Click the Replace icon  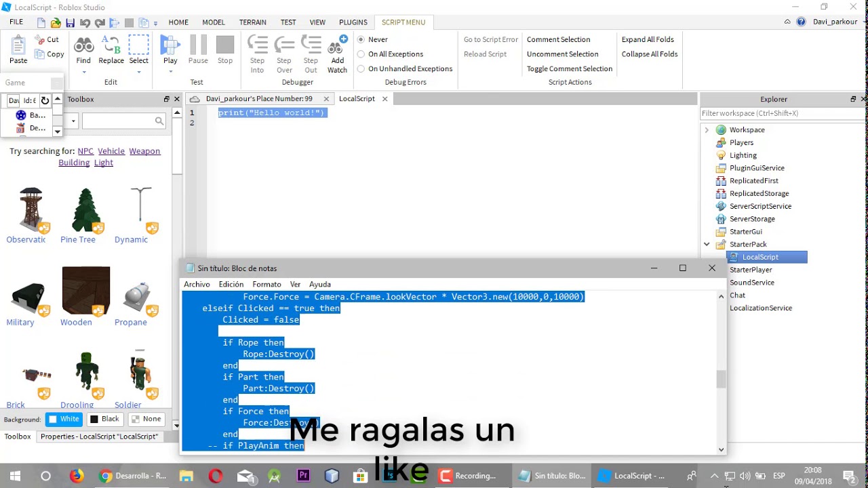pos(111,45)
